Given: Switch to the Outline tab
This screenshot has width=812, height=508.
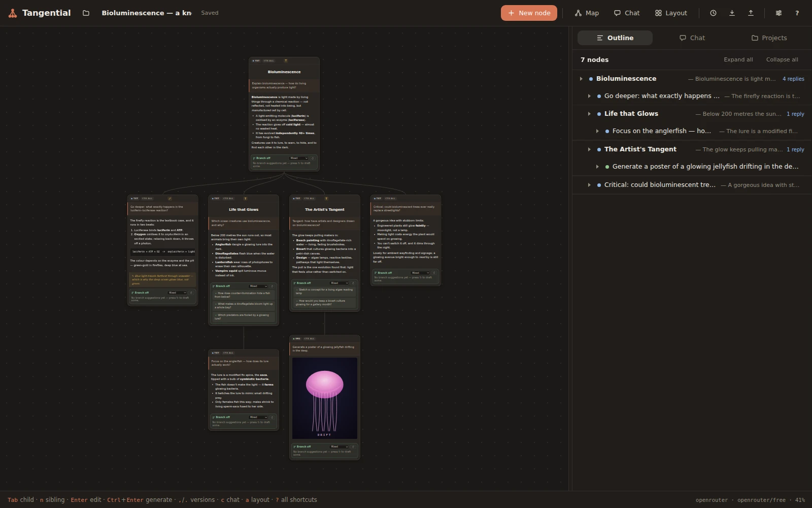Looking at the screenshot, I should (x=615, y=38).
